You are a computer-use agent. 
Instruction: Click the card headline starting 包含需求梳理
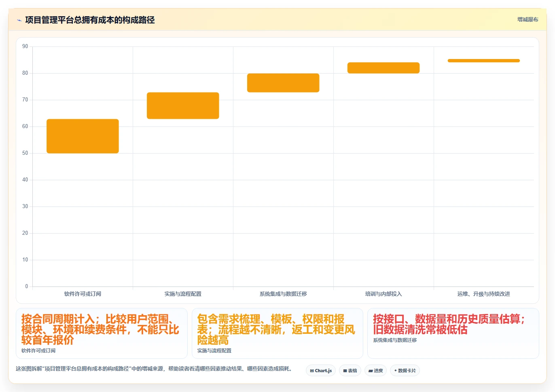pyautogui.click(x=276, y=329)
